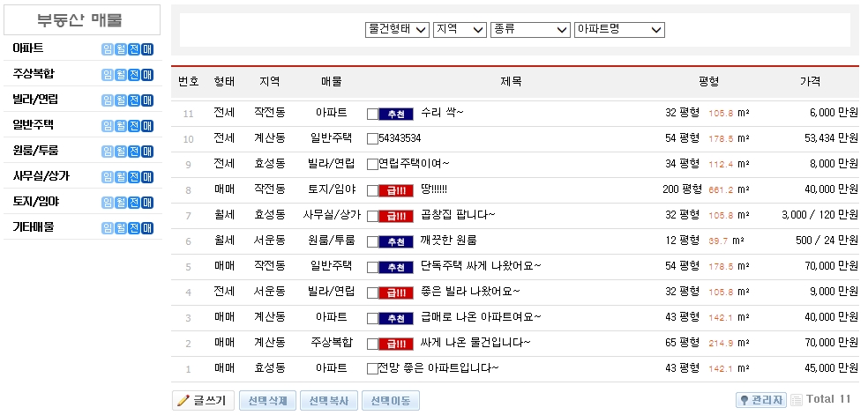
Task: Click the 임 icon next to 아파트
Action: (108, 48)
